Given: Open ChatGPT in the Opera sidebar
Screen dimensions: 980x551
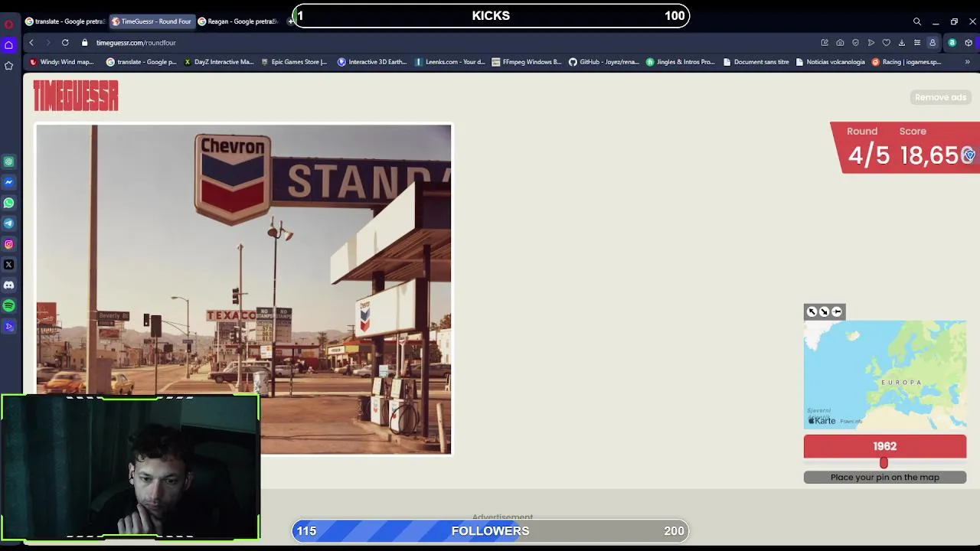Looking at the screenshot, I should click(9, 161).
